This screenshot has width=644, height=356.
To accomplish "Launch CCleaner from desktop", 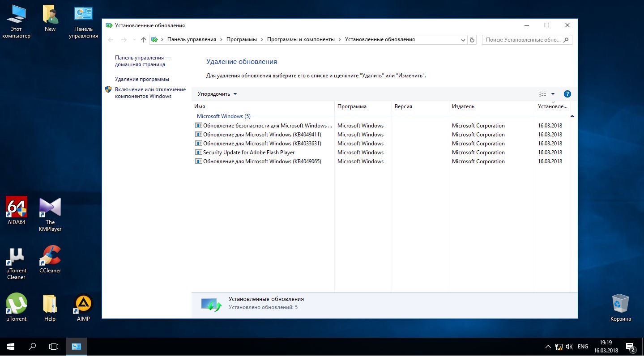I will coord(50,259).
